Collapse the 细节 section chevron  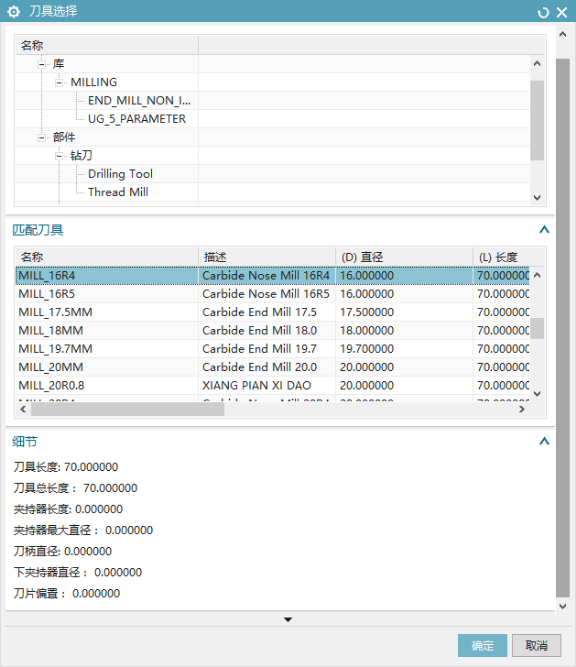tap(544, 441)
